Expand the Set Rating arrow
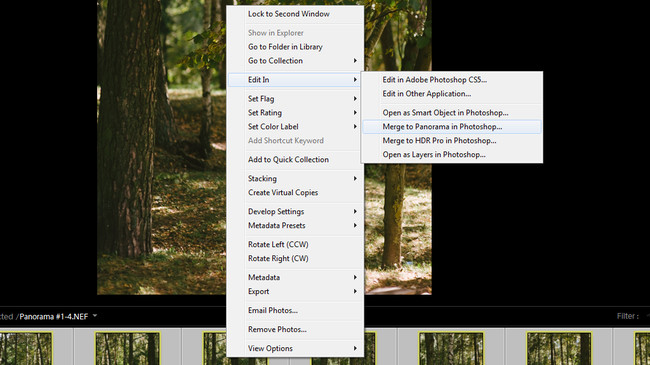Viewport: 650px width, 365px height. coord(355,112)
